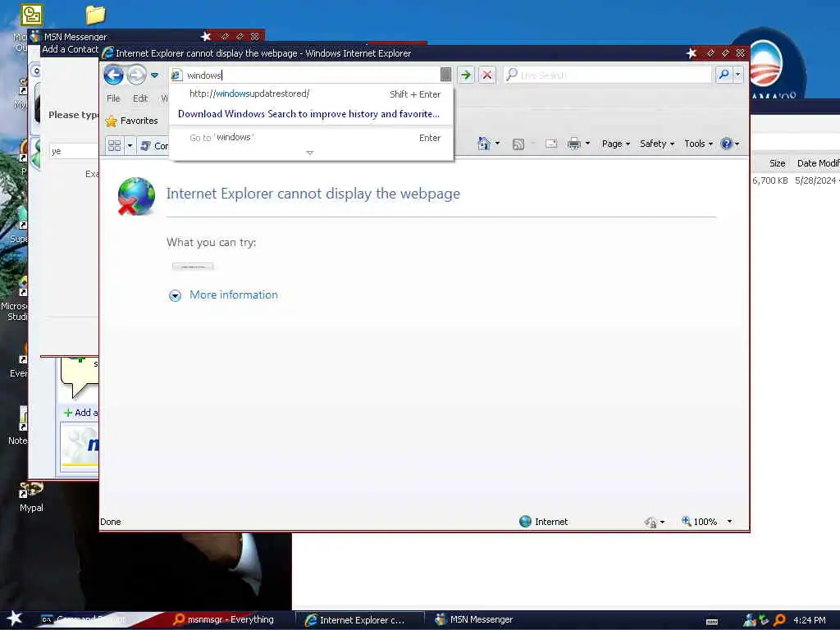The height and width of the screenshot is (630, 840).
Task: Open the Favorites star button
Action: point(132,121)
